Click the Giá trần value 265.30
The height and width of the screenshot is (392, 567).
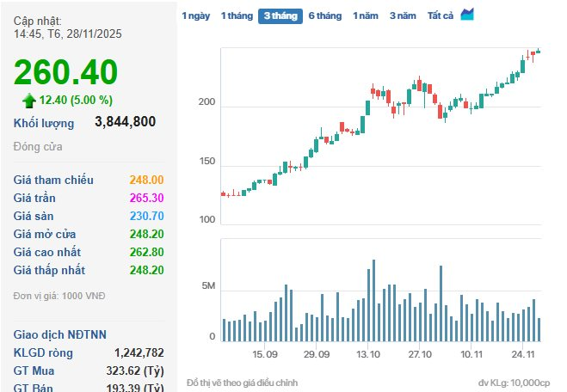point(146,198)
